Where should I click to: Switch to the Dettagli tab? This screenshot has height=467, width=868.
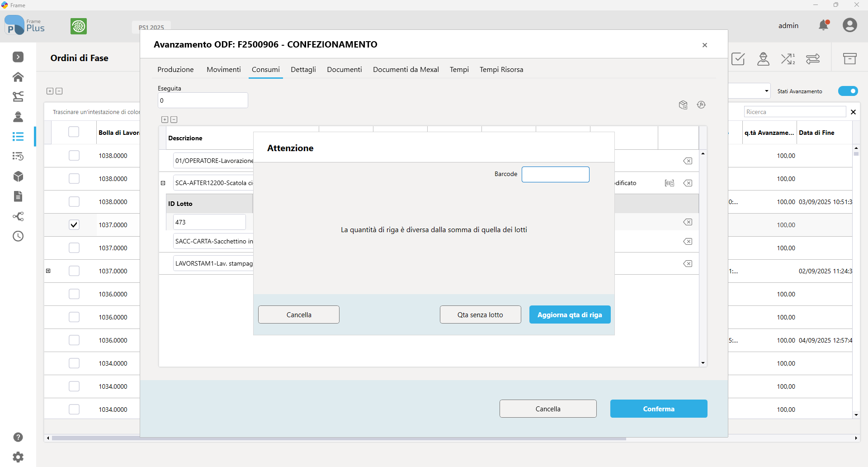[303, 70]
